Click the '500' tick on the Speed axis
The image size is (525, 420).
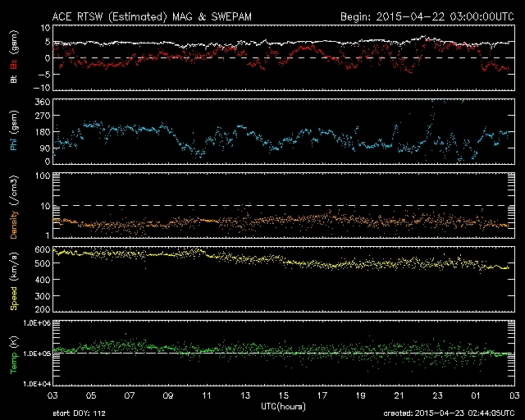pos(43,263)
